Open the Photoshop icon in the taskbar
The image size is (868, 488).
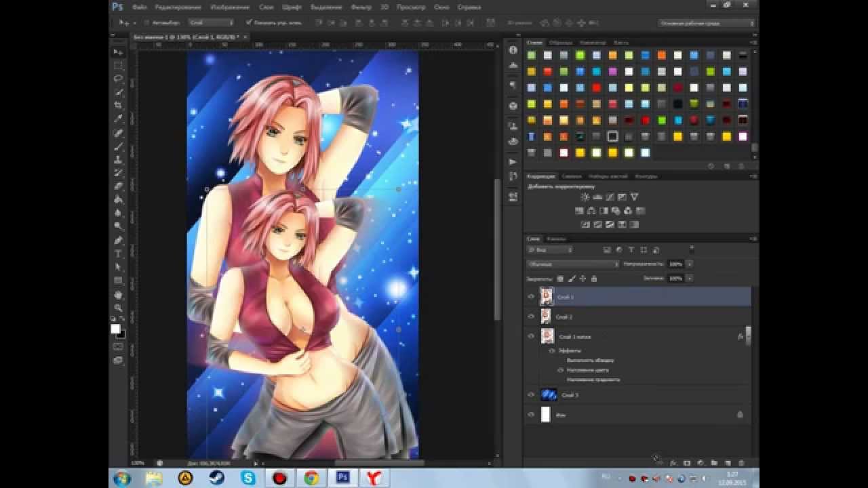[x=342, y=478]
